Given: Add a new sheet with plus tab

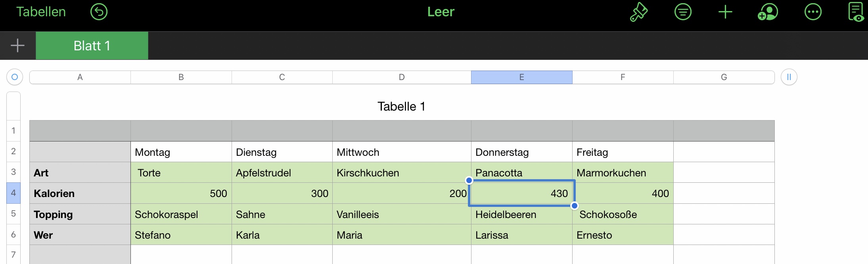Looking at the screenshot, I should [x=17, y=46].
